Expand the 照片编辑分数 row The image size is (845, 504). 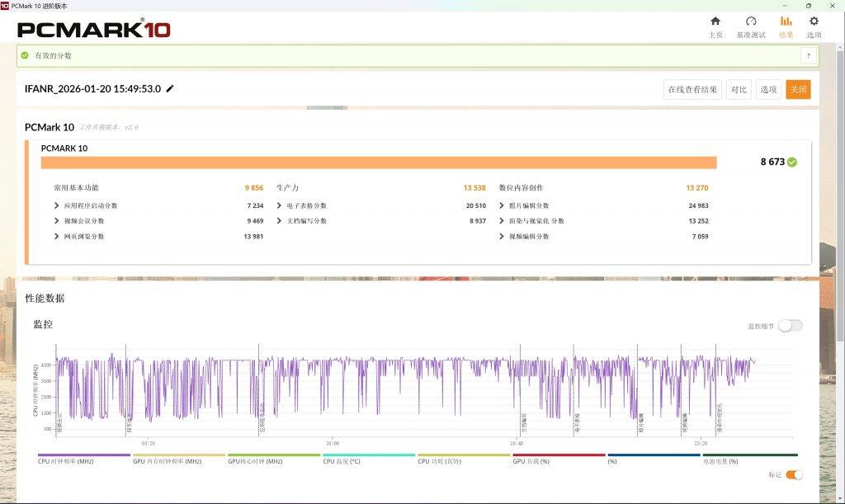coord(502,205)
